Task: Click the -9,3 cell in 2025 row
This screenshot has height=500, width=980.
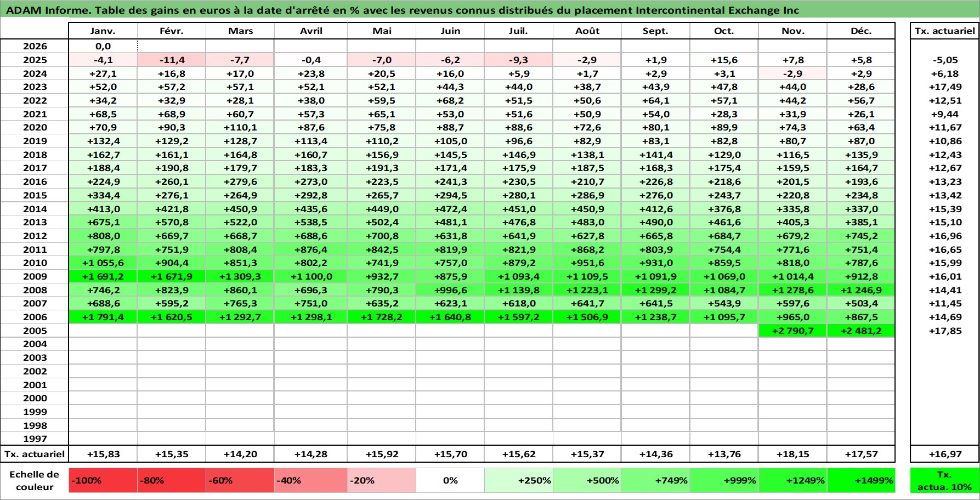Action: [519, 60]
